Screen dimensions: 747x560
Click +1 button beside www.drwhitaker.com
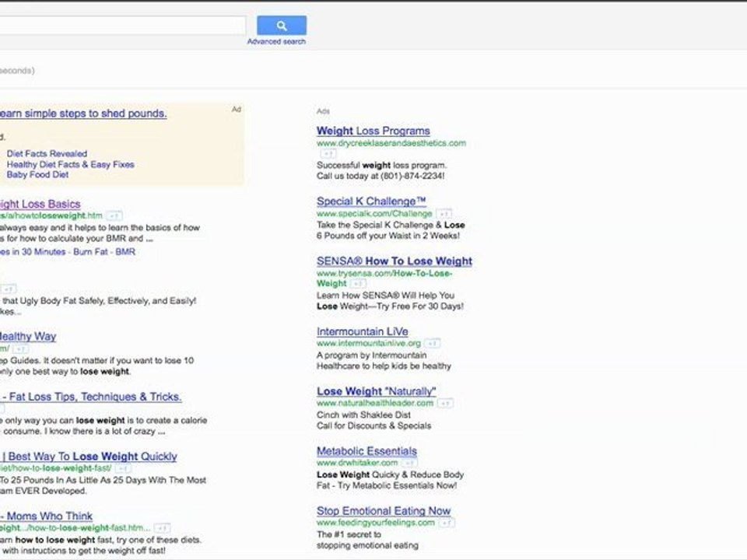click(409, 463)
